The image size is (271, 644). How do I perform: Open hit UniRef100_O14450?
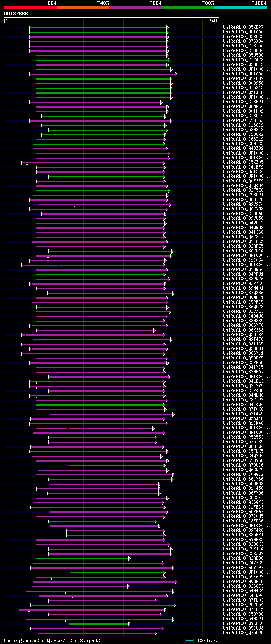click(x=243, y=489)
